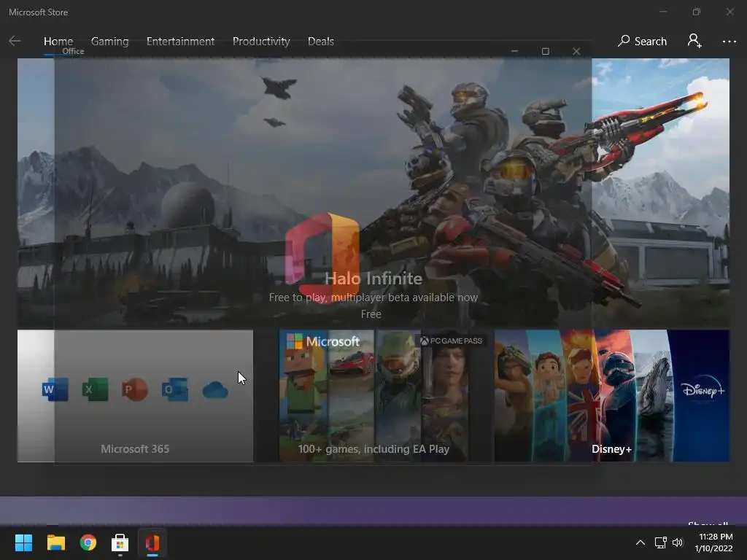747x560 pixels.
Task: Show hidden system tray icons chevron
Action: [640, 542]
